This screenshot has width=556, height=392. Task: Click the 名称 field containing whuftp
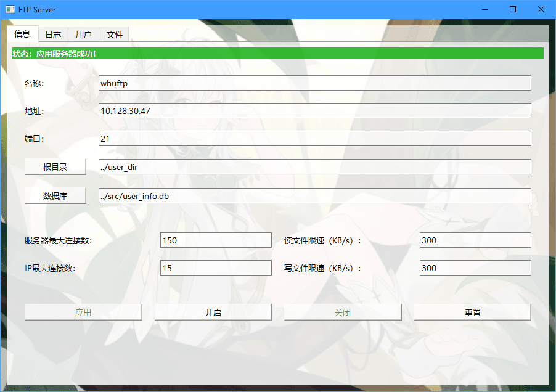314,83
